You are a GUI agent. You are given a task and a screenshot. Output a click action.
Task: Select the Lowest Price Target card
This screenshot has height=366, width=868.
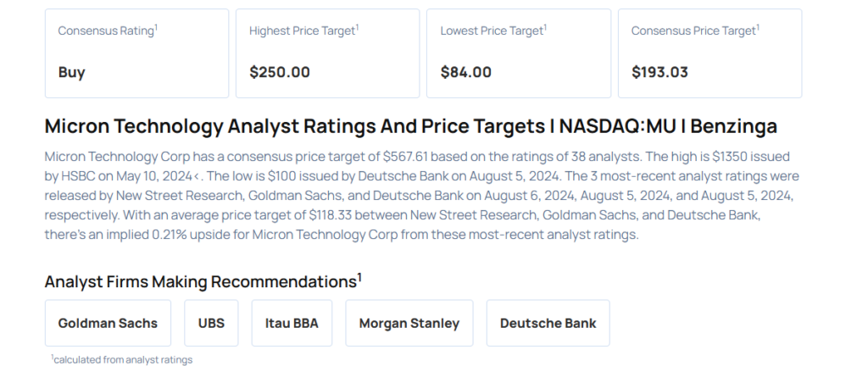(x=518, y=53)
